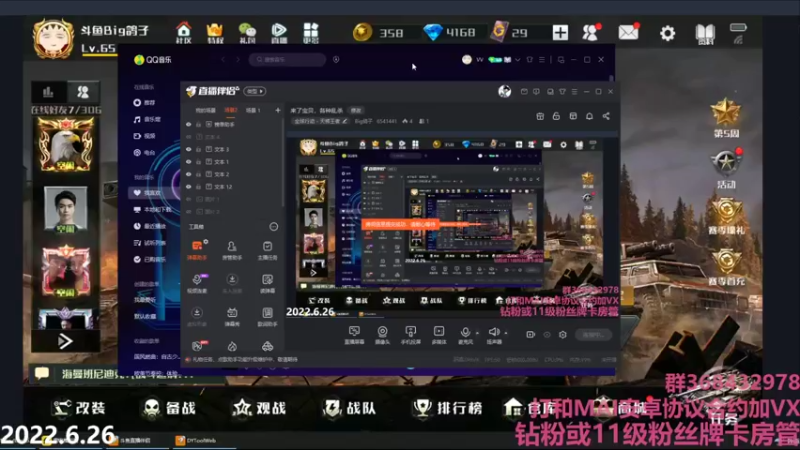
Task: Open the 弹幕助手 tool in toolbox
Action: pyautogui.click(x=197, y=250)
